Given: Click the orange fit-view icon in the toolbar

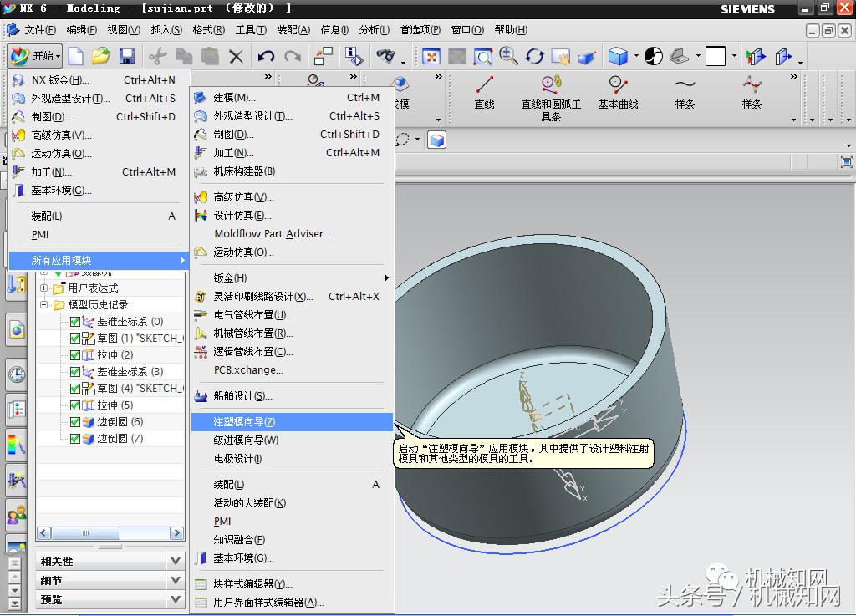Looking at the screenshot, I should click(430, 55).
